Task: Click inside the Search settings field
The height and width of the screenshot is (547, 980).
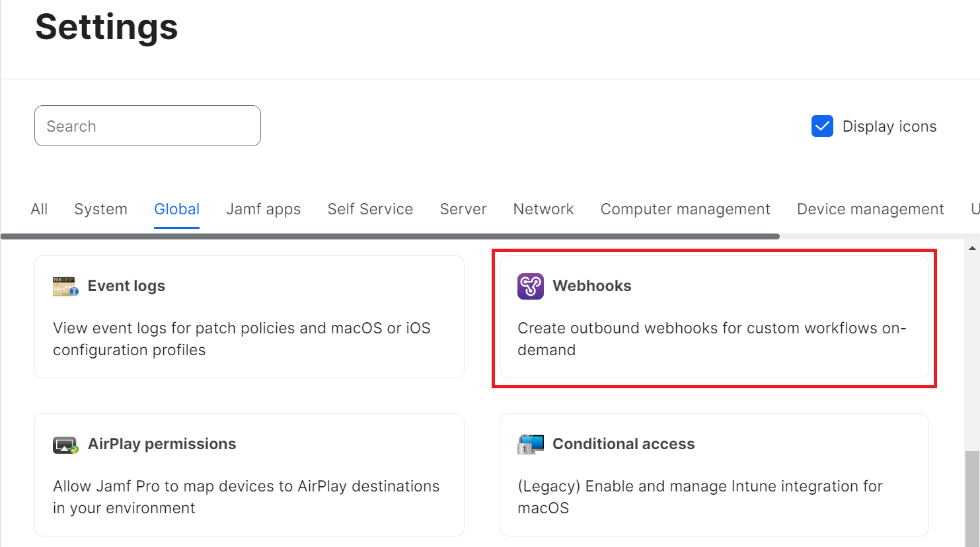Action: pos(147,126)
